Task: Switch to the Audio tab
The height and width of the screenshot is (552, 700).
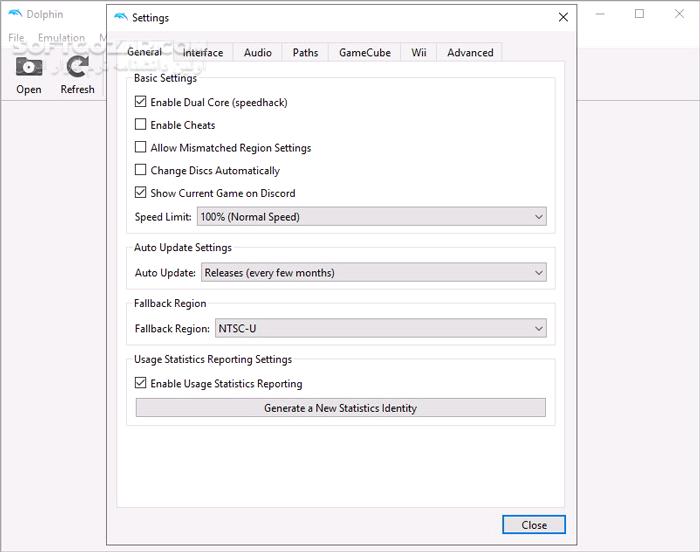Action: (258, 53)
